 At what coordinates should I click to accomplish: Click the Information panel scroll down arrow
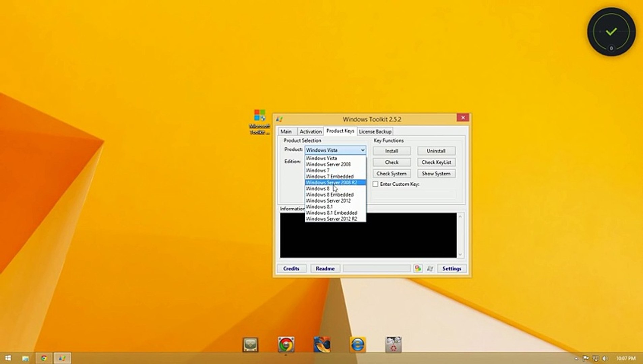coord(460,254)
